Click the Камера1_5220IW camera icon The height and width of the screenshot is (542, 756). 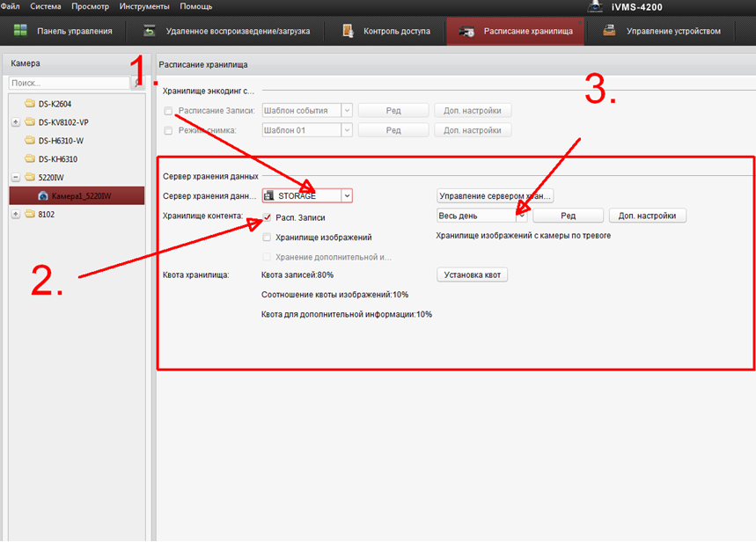pyautogui.click(x=43, y=195)
